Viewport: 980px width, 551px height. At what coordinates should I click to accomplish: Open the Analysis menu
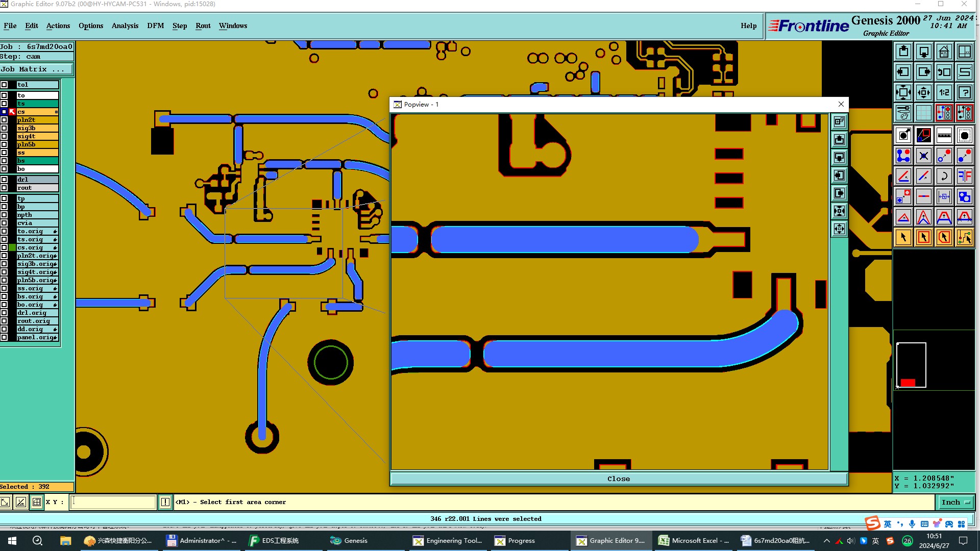125,26
